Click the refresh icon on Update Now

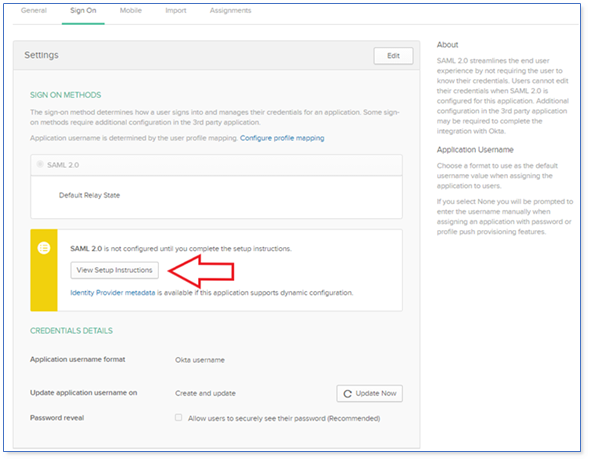pos(347,394)
